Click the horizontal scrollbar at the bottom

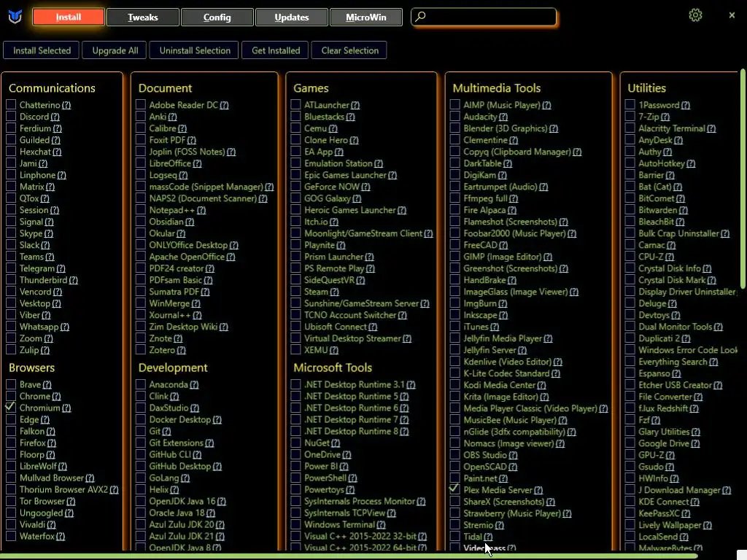click(x=350, y=556)
